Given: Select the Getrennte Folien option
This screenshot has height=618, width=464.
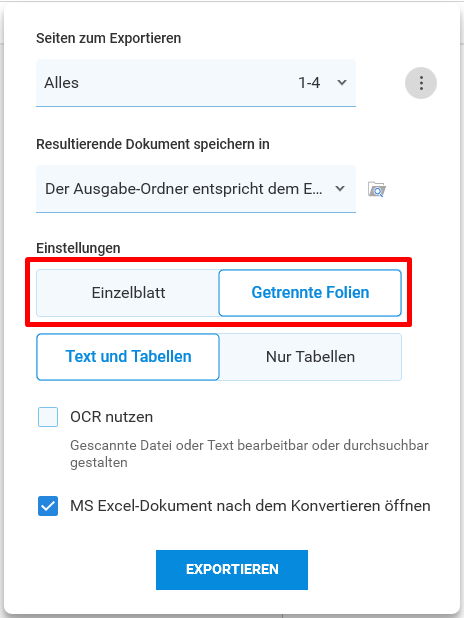Looking at the screenshot, I should [310, 293].
